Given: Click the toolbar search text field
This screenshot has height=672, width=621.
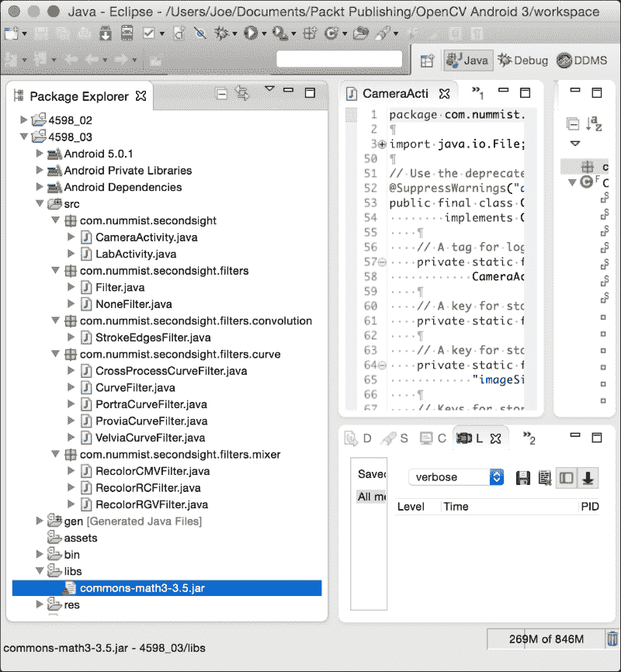Looking at the screenshot, I should 339,59.
